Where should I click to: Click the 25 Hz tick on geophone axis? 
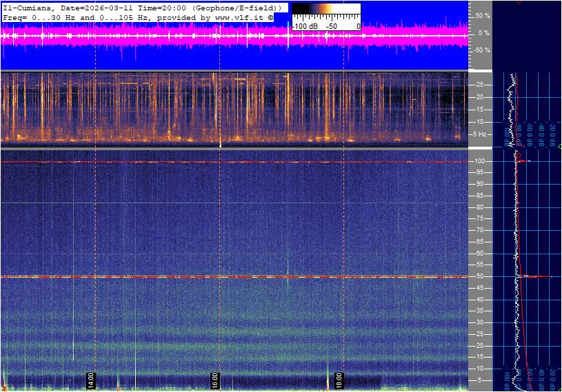[481, 85]
